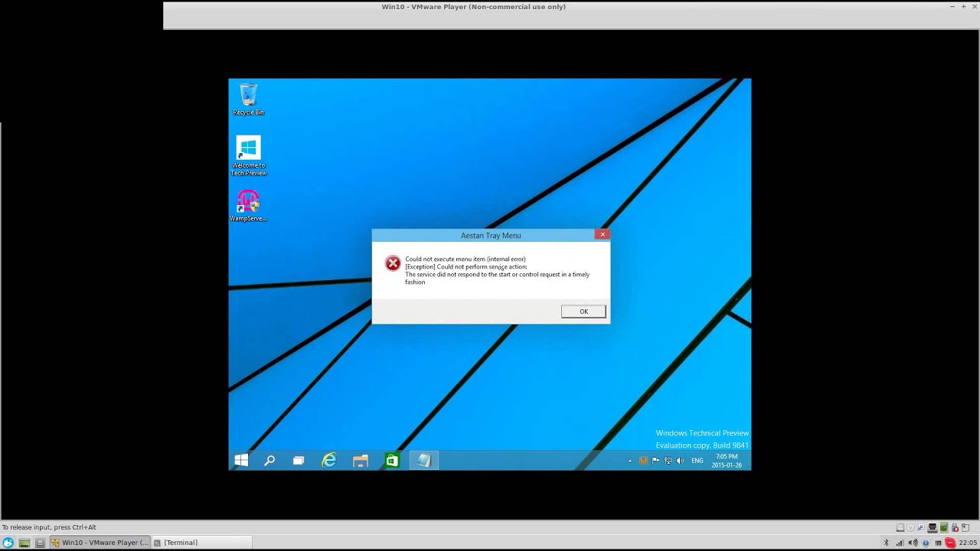The height and width of the screenshot is (551, 980).
Task: Click the VMware message log icon
Action: click(965, 527)
